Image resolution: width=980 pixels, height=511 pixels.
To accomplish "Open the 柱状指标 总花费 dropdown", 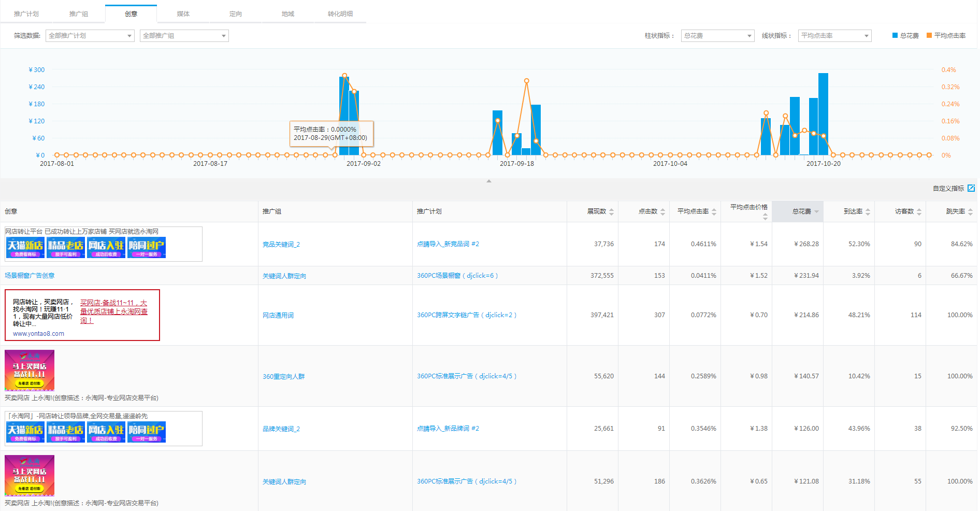I will 717,36.
